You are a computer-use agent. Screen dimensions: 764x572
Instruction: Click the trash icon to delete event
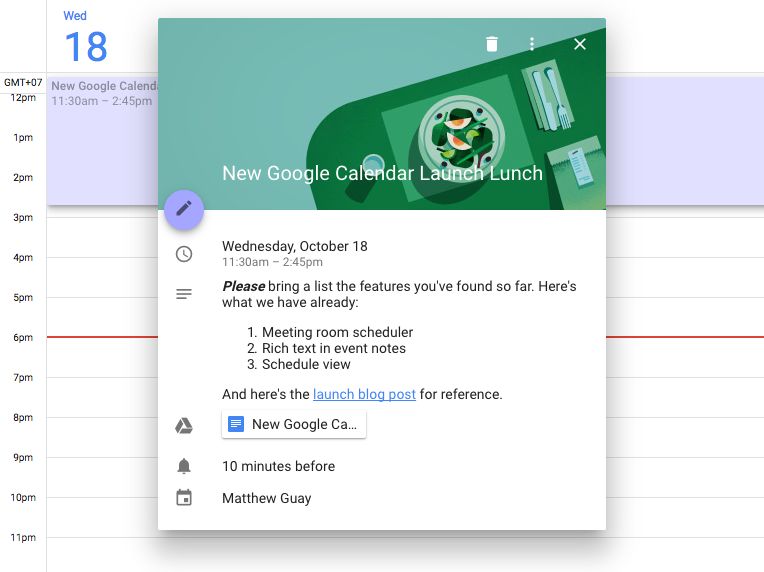click(x=491, y=44)
